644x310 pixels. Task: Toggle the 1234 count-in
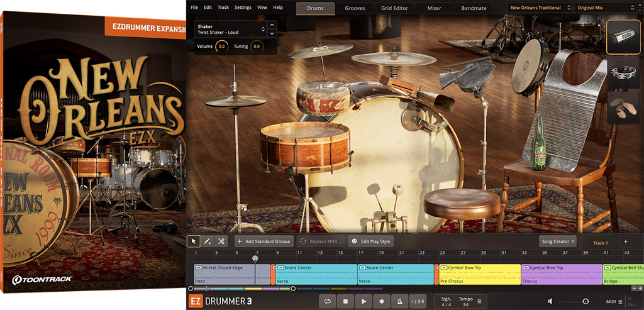pyautogui.click(x=417, y=302)
